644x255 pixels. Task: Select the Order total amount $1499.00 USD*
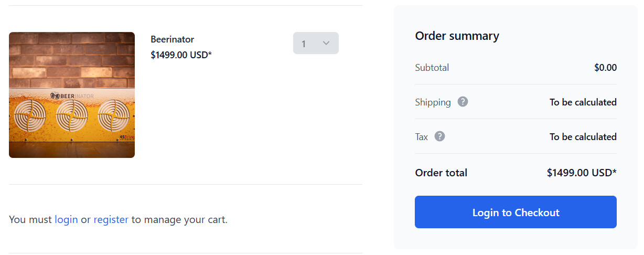(x=581, y=173)
